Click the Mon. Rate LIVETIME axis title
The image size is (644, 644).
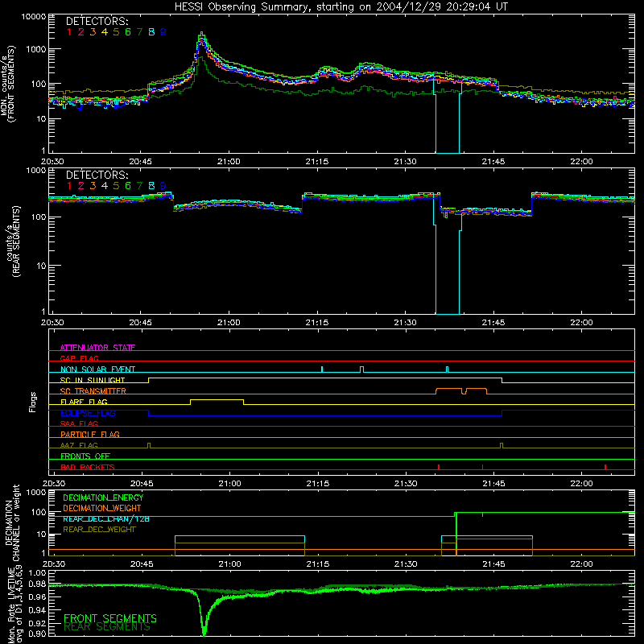click(14, 605)
